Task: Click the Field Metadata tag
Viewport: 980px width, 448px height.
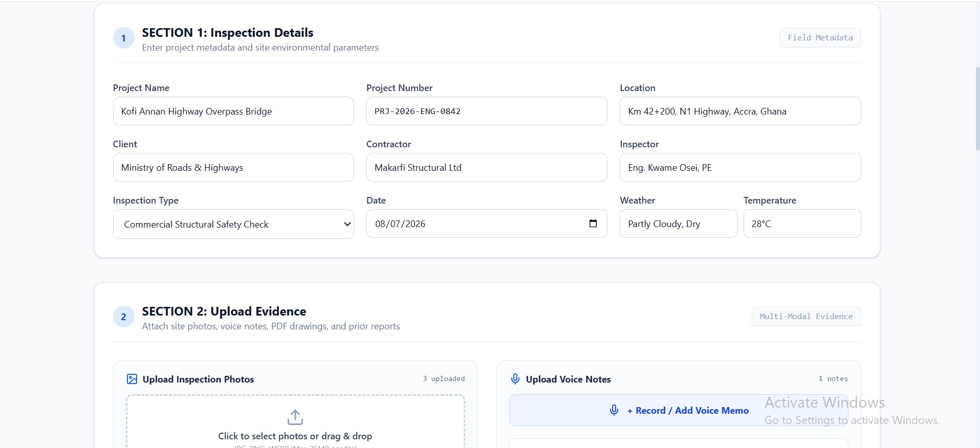Action: (820, 38)
